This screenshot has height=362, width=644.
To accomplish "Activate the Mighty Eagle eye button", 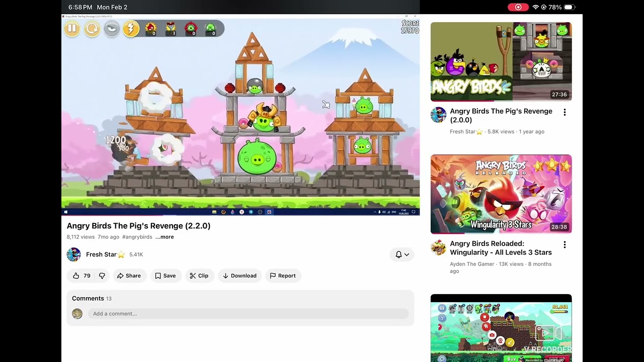I will pos(112,29).
